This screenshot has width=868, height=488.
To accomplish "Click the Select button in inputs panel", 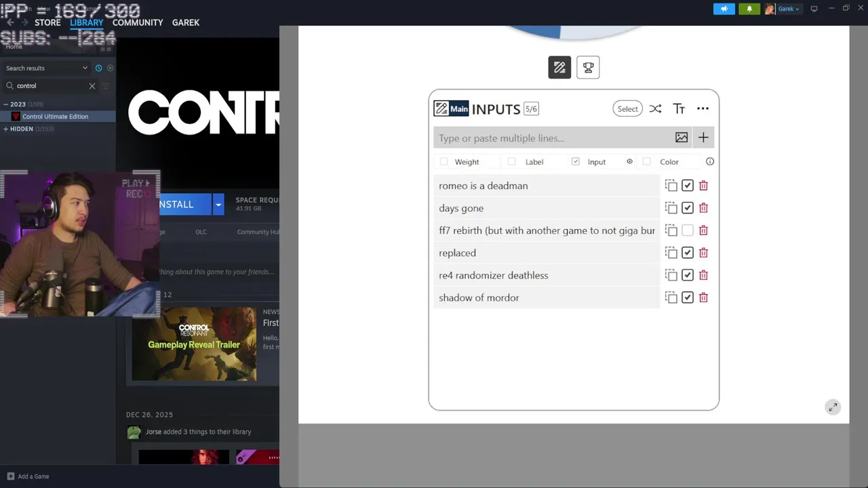I will pos(627,108).
